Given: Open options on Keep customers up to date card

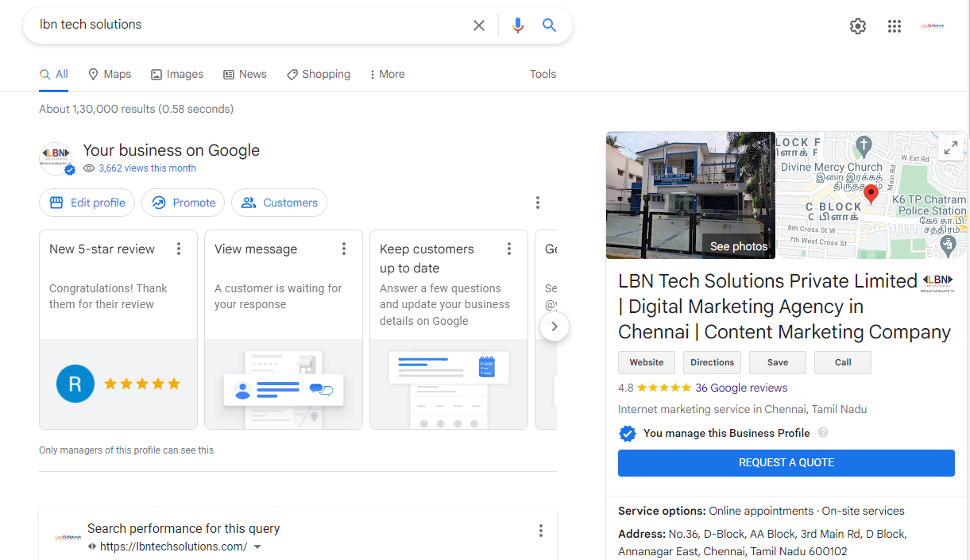Looking at the screenshot, I should click(x=509, y=249).
